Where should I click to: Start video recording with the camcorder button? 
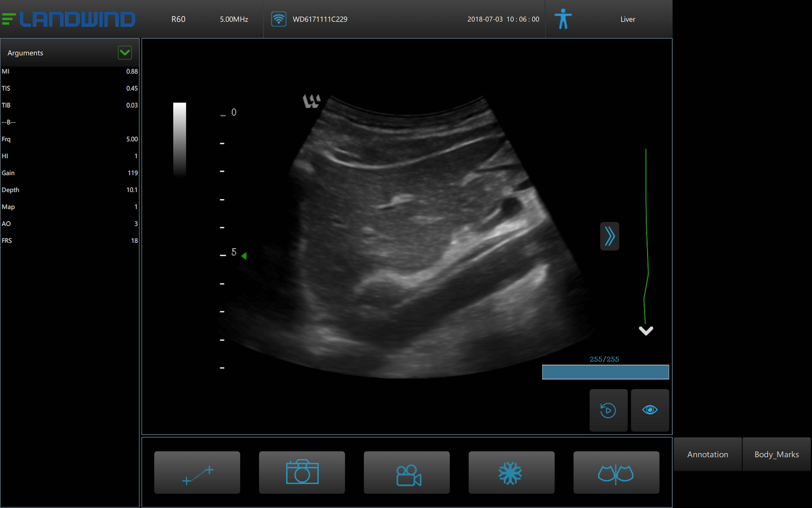tap(407, 472)
